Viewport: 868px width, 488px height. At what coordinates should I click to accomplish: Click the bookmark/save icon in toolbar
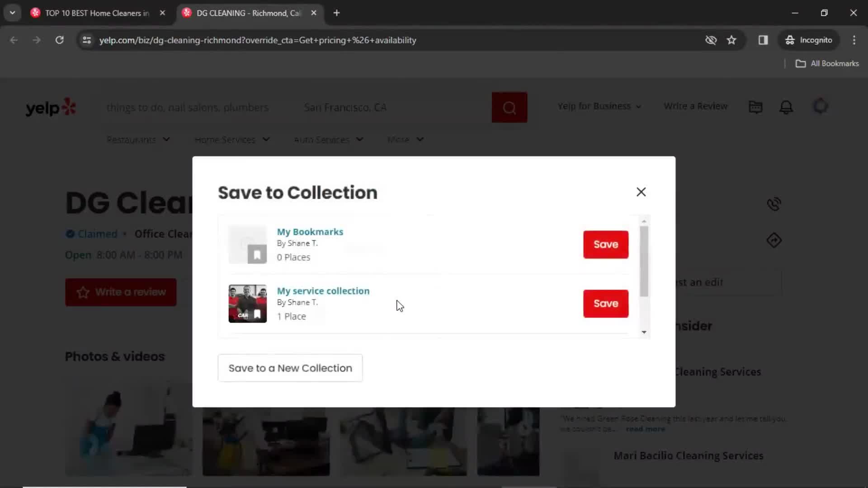(731, 40)
